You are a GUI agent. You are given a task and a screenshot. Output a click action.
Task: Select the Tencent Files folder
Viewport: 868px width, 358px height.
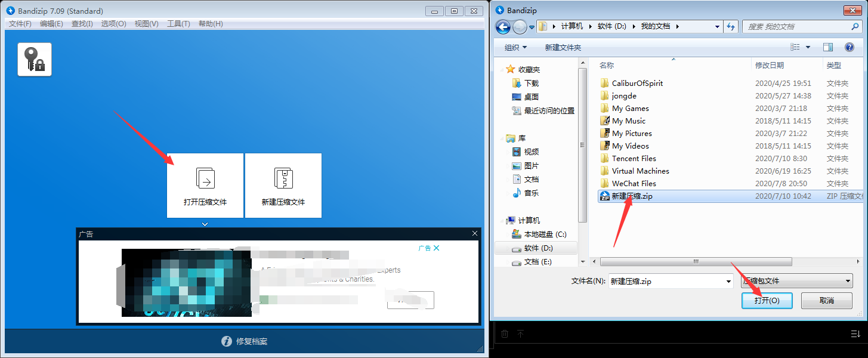(634, 158)
